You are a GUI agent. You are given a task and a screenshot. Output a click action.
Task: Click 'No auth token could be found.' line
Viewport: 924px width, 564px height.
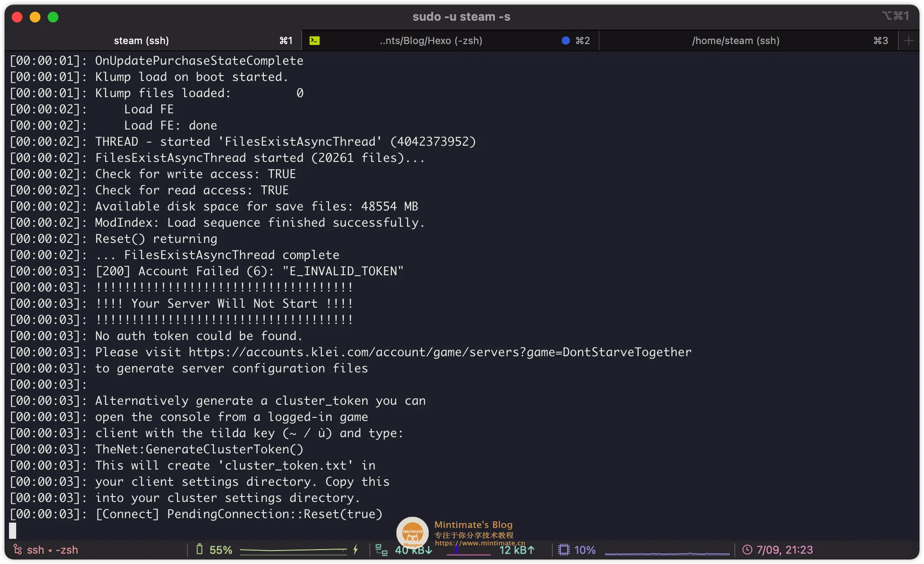pos(199,336)
